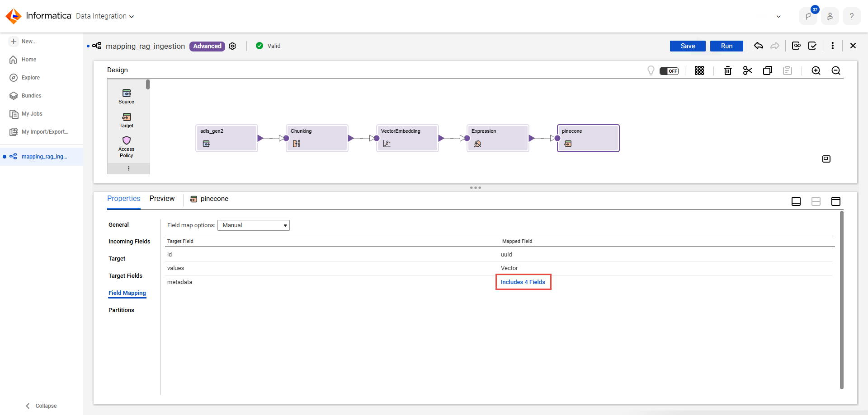Toggle the recommendation OFF switch
Viewport: 868px width, 415px height.
(669, 71)
